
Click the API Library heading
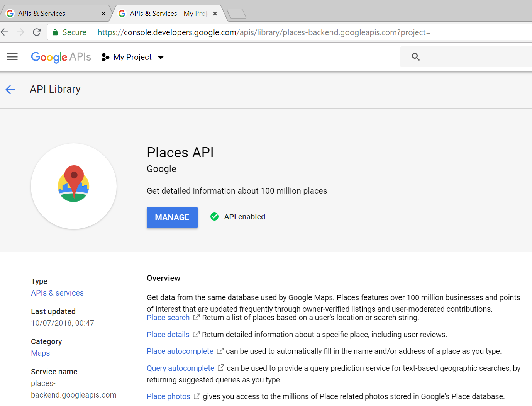coord(55,89)
